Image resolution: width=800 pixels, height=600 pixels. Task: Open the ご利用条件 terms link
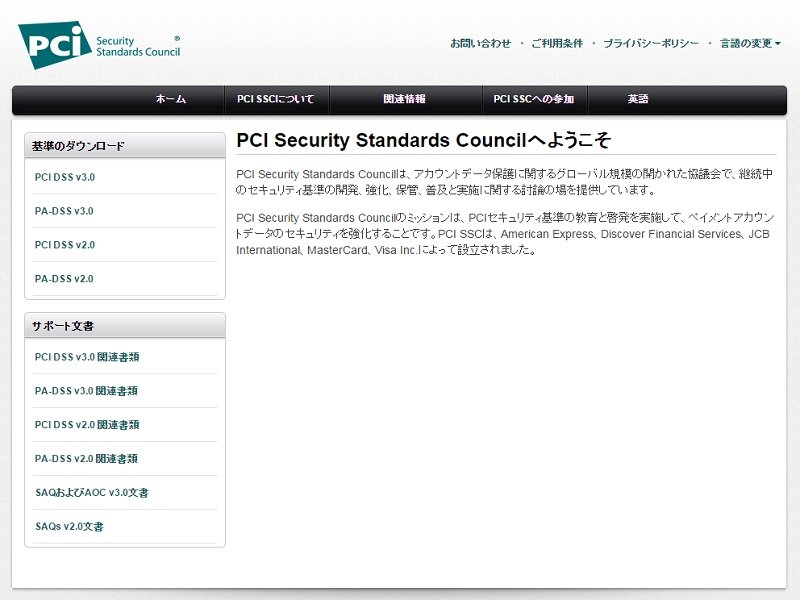pos(557,43)
